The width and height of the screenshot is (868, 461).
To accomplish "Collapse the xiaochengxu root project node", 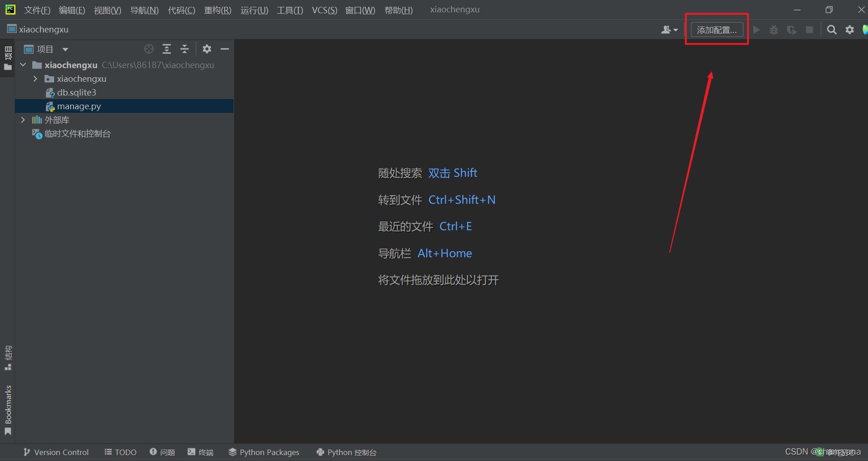I will point(23,64).
